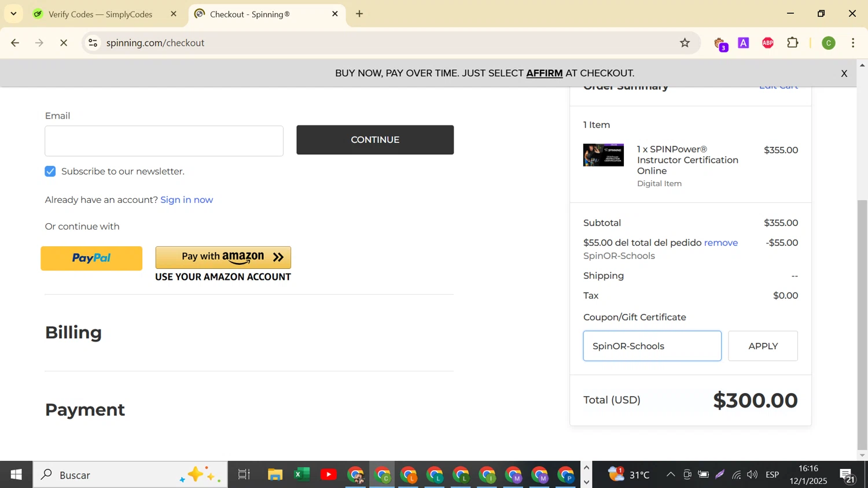Dismiss the Affirm promo banner
The image size is (868, 488).
click(x=844, y=73)
